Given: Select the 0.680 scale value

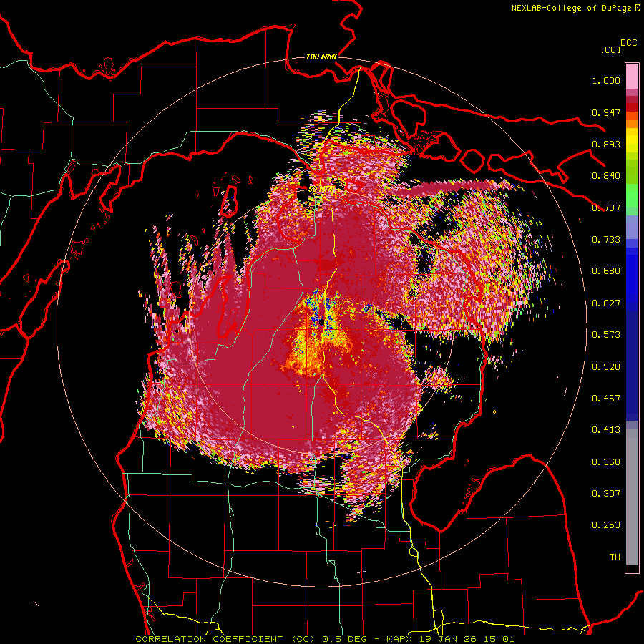Looking at the screenshot, I should 606,271.
